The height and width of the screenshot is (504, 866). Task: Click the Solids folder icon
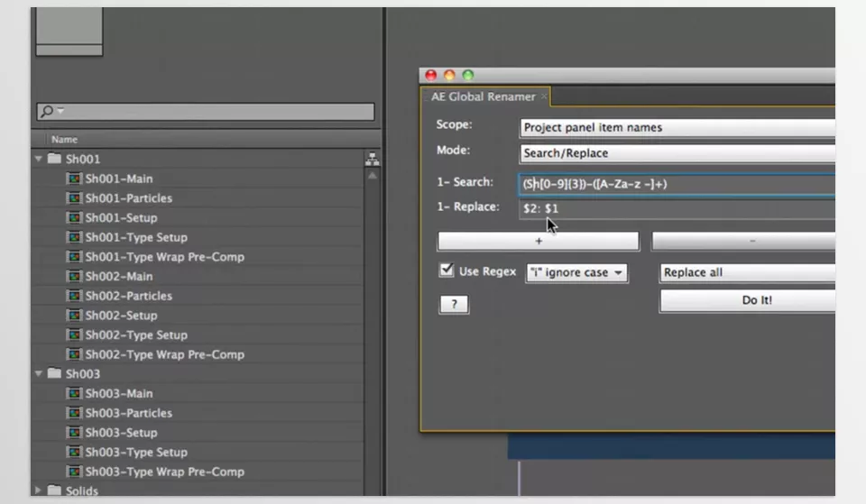click(54, 490)
